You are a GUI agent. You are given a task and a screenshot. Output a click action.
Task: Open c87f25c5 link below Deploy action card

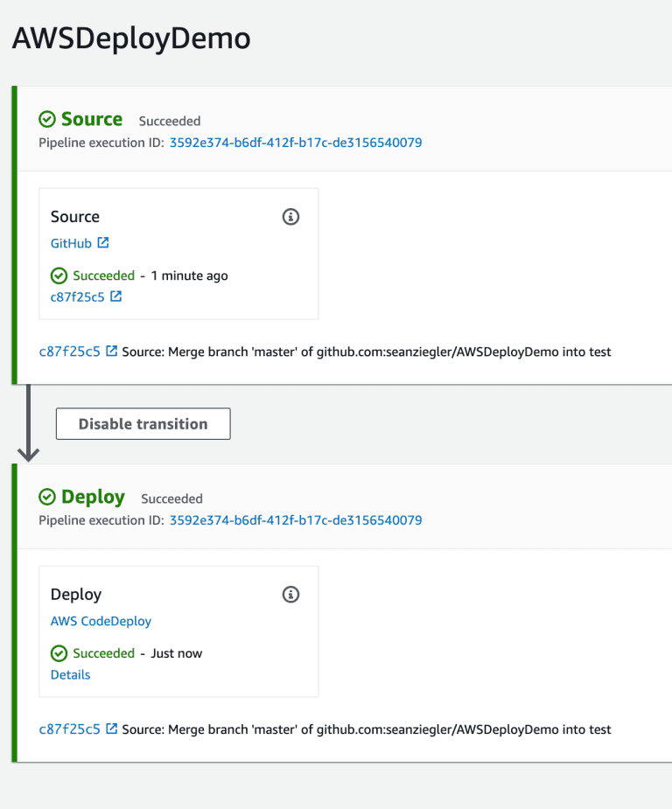pyautogui.click(x=70, y=729)
